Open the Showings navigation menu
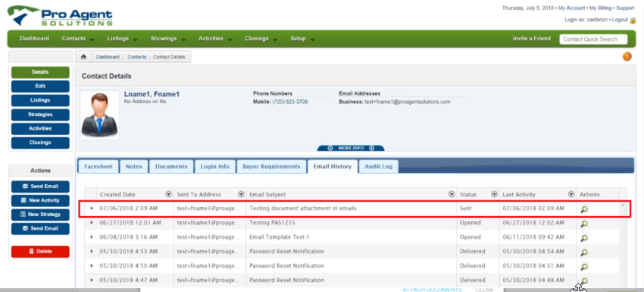Screen dimensions: 644x292 click(x=168, y=39)
